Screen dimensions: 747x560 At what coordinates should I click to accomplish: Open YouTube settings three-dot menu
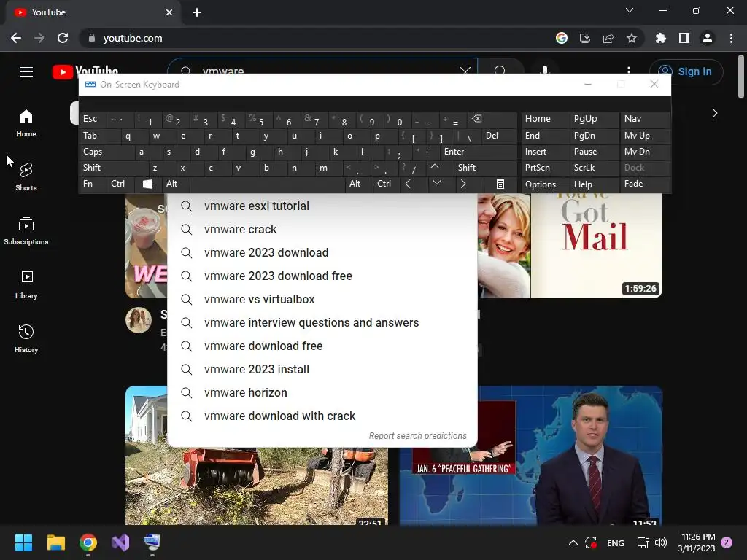point(629,71)
